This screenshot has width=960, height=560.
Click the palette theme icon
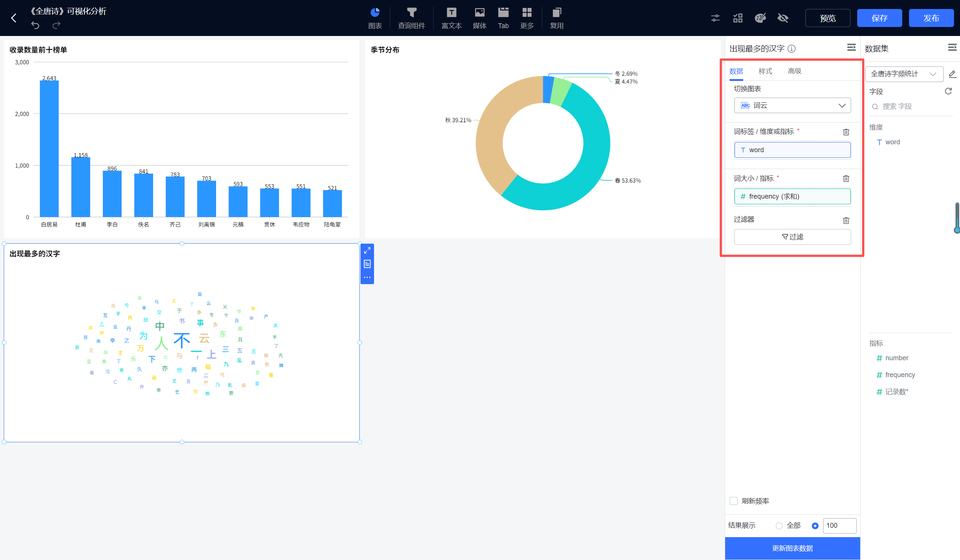760,18
